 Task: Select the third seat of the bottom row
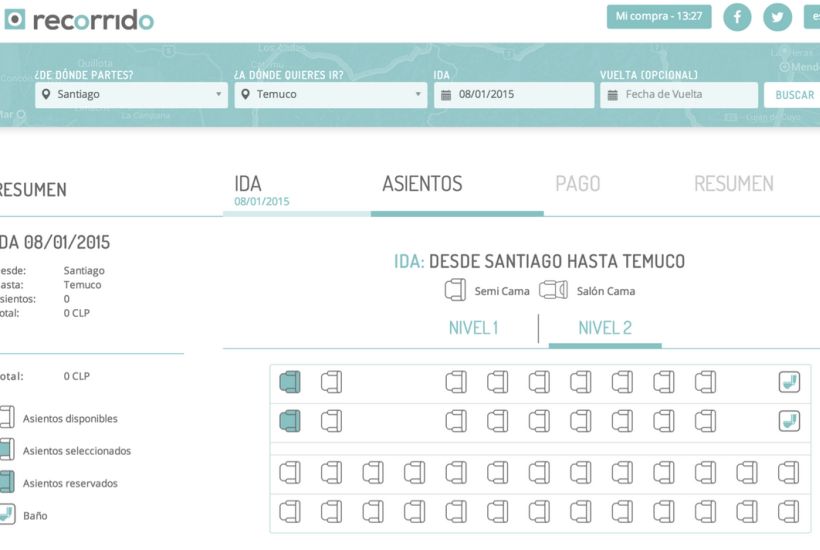[x=373, y=512]
